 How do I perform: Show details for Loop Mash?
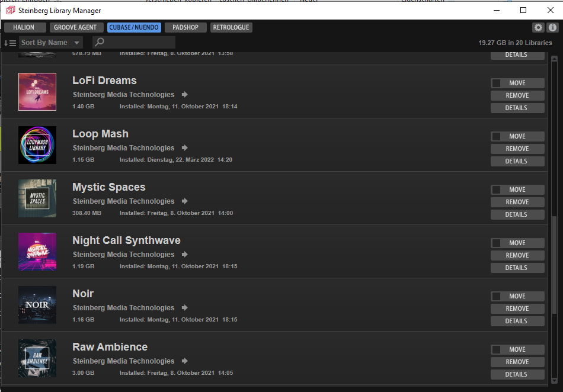tap(517, 161)
